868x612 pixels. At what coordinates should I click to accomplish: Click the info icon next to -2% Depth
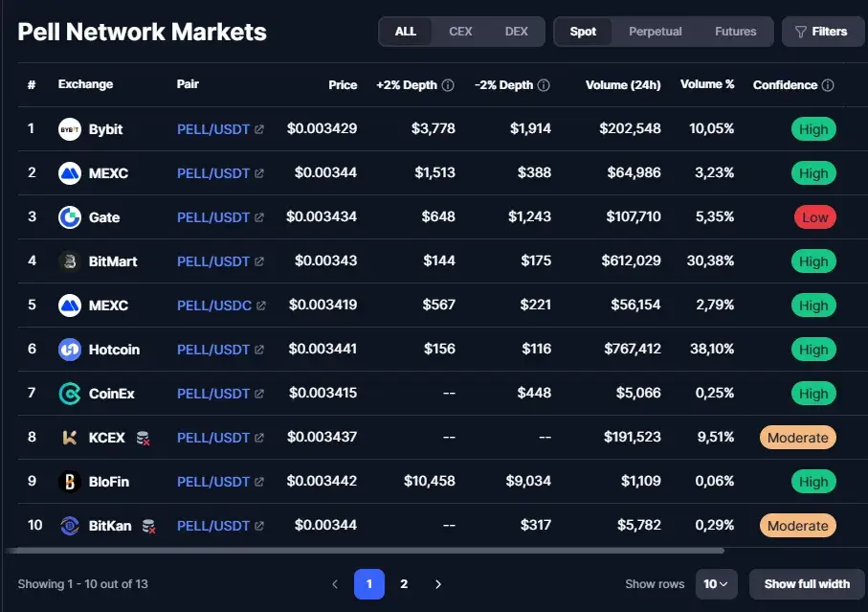pos(544,84)
